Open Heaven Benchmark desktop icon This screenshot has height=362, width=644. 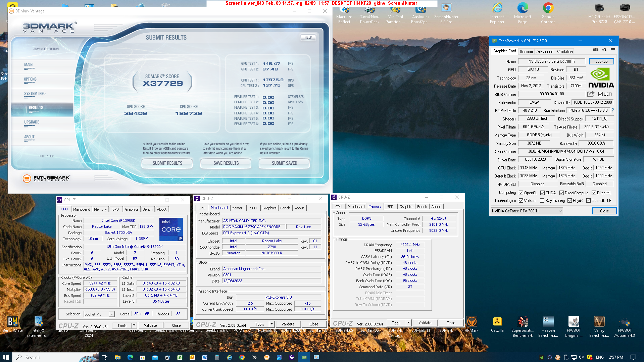(x=548, y=327)
